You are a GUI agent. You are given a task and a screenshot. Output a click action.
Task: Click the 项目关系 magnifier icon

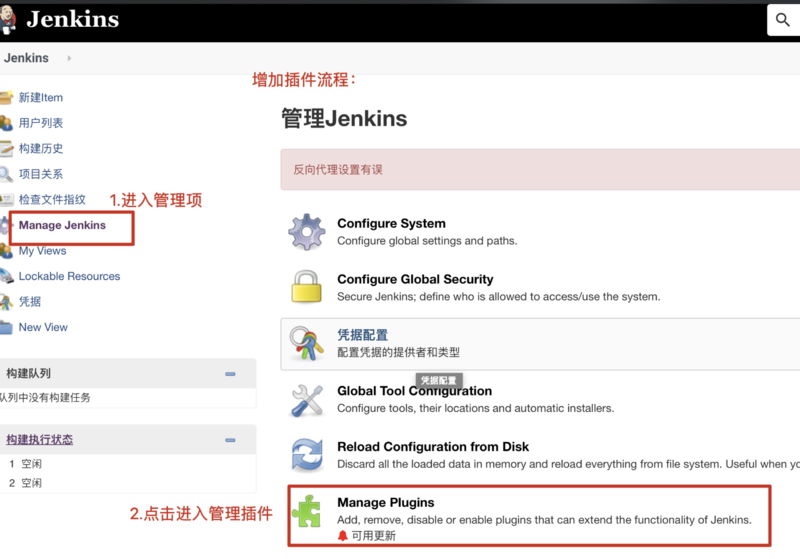tap(6, 174)
